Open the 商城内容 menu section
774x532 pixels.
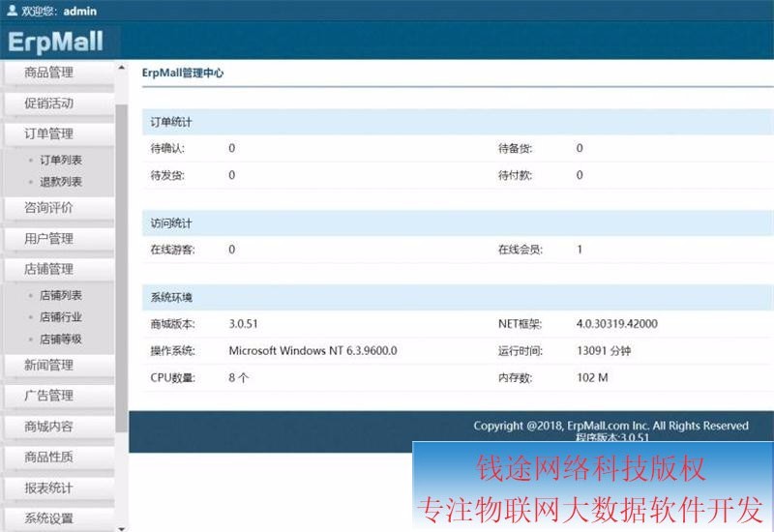tap(59, 427)
